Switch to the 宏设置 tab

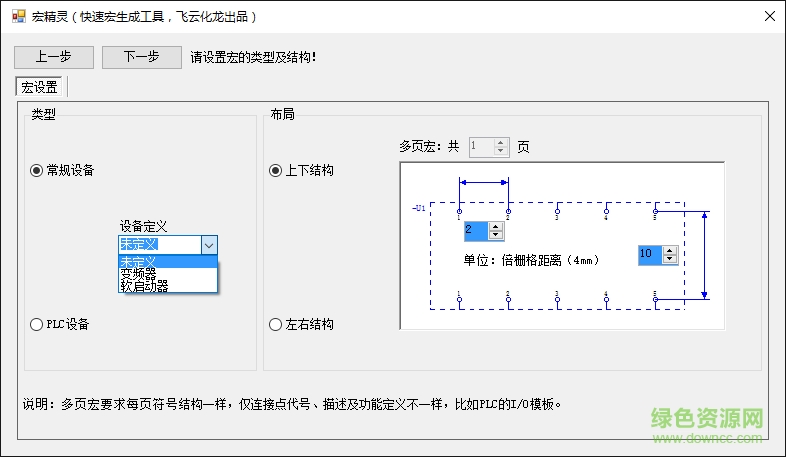point(40,87)
